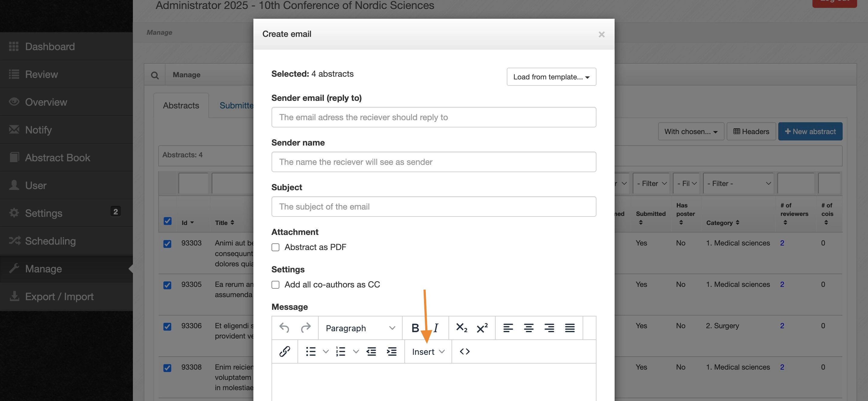Viewport: 868px width, 401px height.
Task: Apply subscript formatting
Action: point(461,328)
